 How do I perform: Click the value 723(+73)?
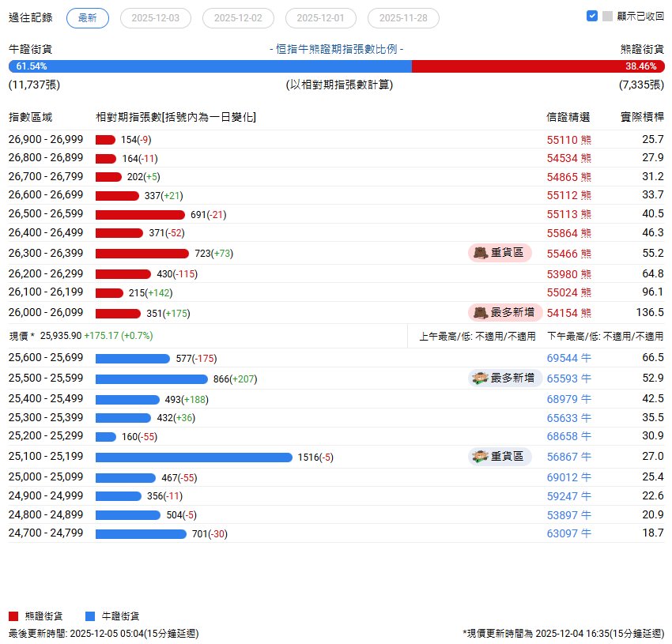click(214, 253)
